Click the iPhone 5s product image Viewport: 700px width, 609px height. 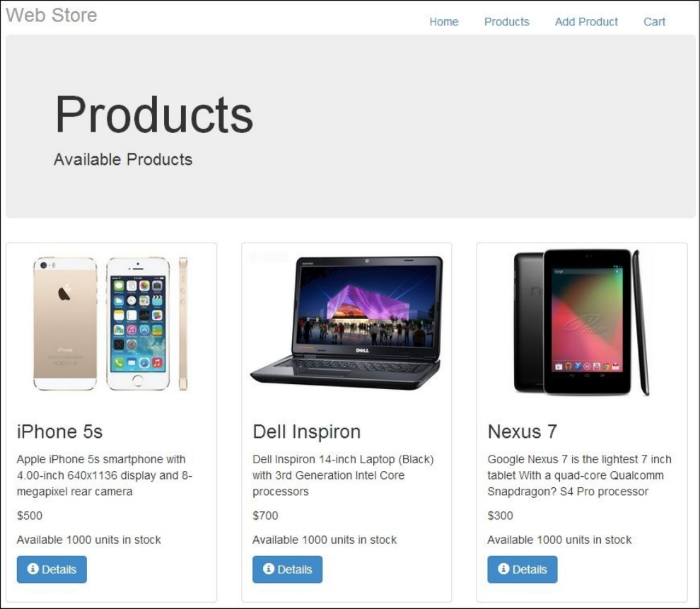click(x=111, y=324)
